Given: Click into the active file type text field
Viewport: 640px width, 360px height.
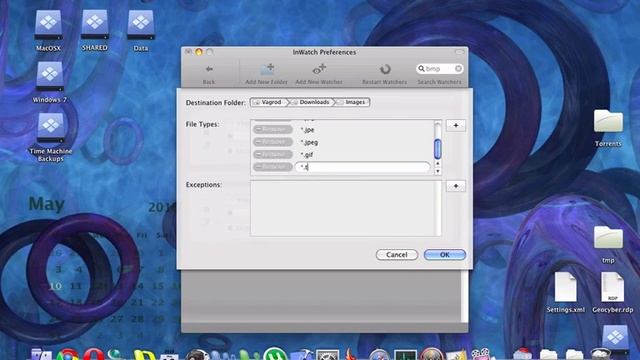Looking at the screenshot, I should 362,167.
